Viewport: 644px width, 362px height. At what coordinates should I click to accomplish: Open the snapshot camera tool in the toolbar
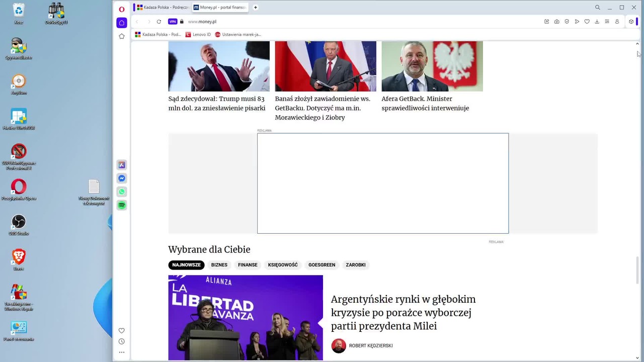(x=556, y=22)
